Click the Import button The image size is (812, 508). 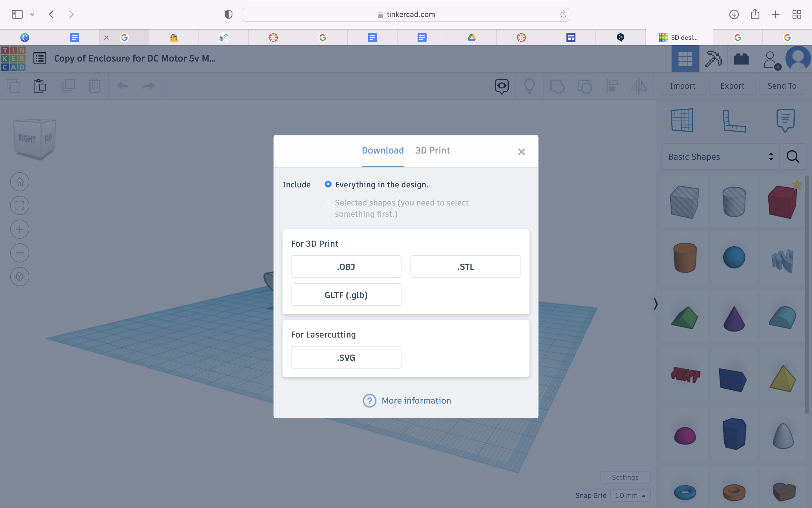(683, 86)
